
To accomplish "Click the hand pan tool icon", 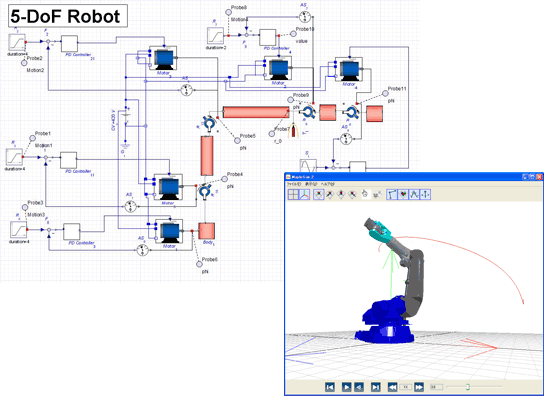I will [365, 194].
